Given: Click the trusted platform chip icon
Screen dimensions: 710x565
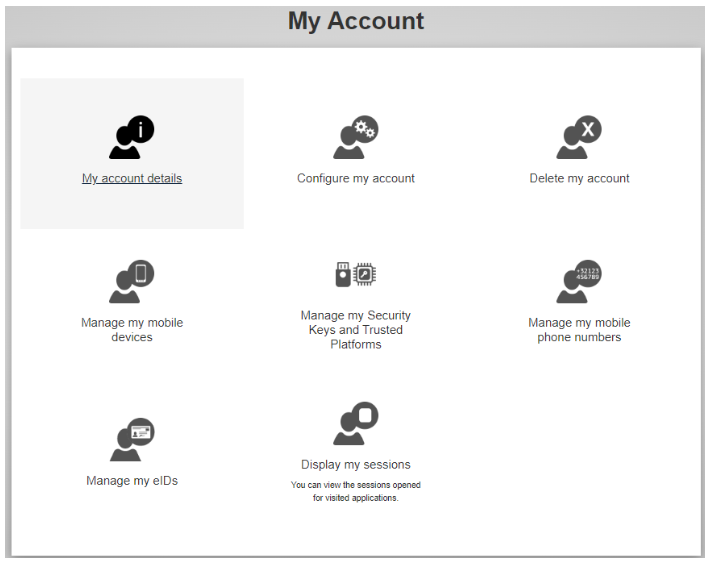Looking at the screenshot, I should coord(366,273).
